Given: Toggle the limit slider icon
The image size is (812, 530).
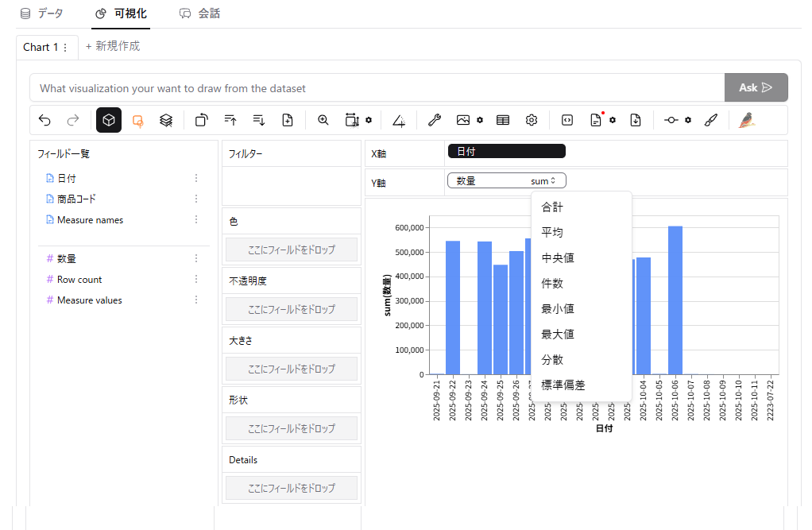Looking at the screenshot, I should (x=671, y=120).
